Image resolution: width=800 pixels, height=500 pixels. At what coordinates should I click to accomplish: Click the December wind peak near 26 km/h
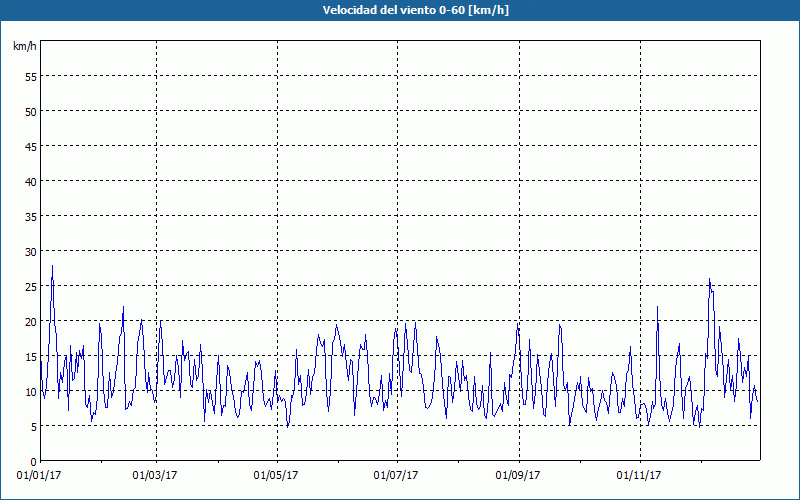(x=709, y=279)
